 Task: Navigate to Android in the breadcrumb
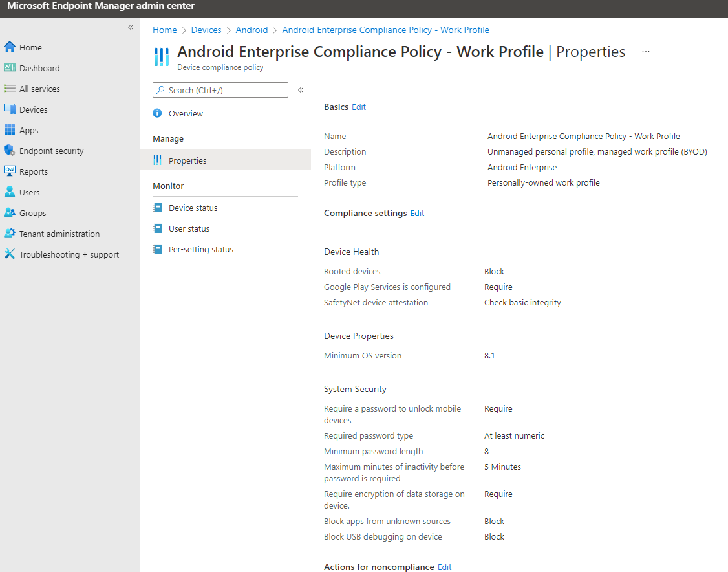tap(252, 30)
